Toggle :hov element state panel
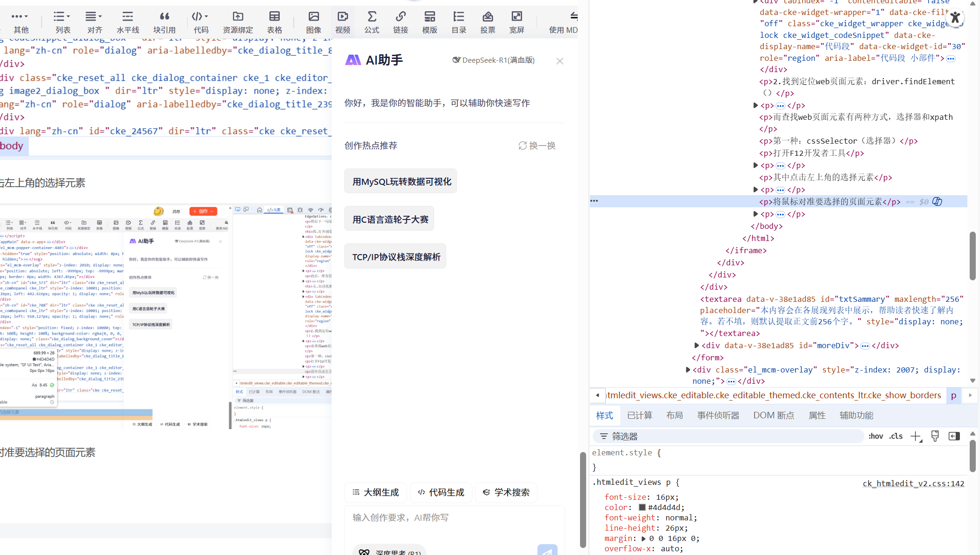The image size is (980, 555). click(x=875, y=436)
